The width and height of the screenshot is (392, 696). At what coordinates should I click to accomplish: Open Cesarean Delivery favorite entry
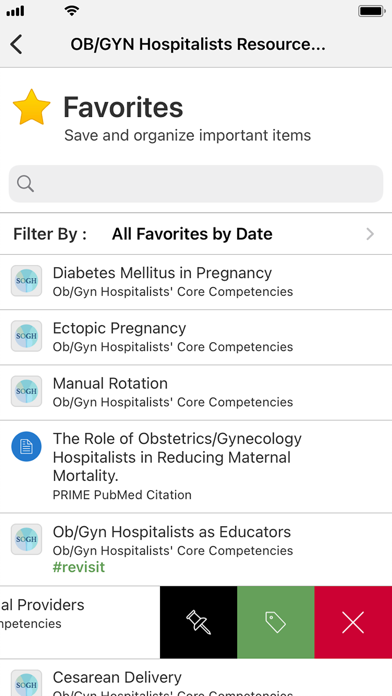pos(196,677)
